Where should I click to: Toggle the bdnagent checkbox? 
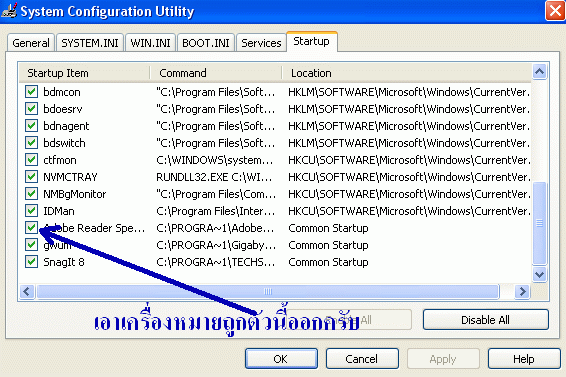[31, 126]
